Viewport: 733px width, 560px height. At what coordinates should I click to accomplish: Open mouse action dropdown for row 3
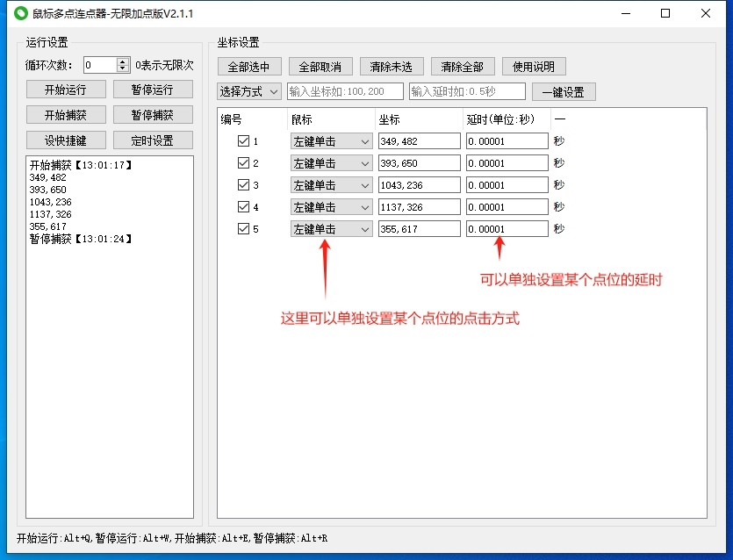click(332, 185)
